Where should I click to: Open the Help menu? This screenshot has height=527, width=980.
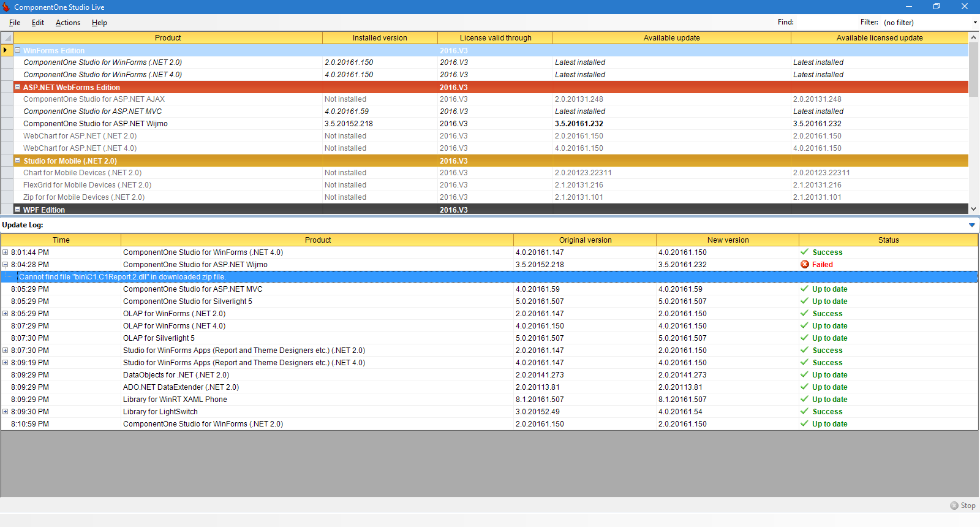click(x=99, y=23)
